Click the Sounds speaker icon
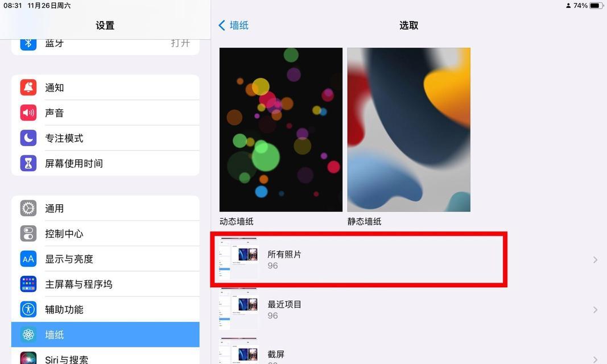The height and width of the screenshot is (364, 607). pyautogui.click(x=28, y=113)
